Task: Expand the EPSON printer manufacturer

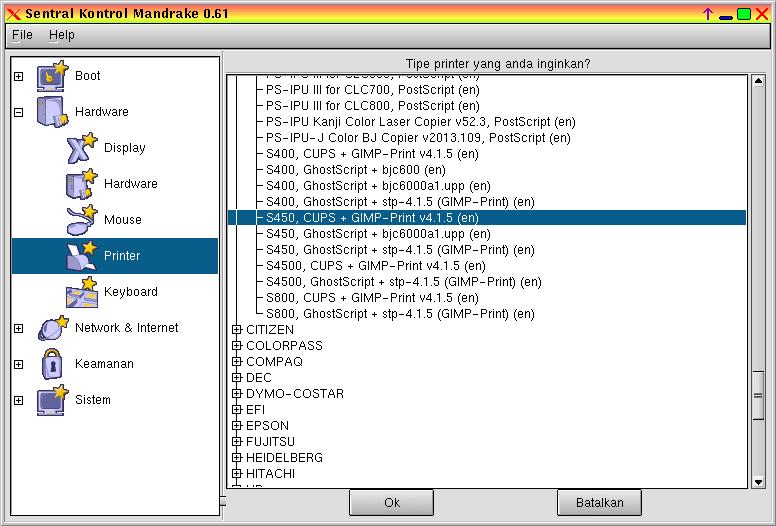Action: click(x=237, y=426)
